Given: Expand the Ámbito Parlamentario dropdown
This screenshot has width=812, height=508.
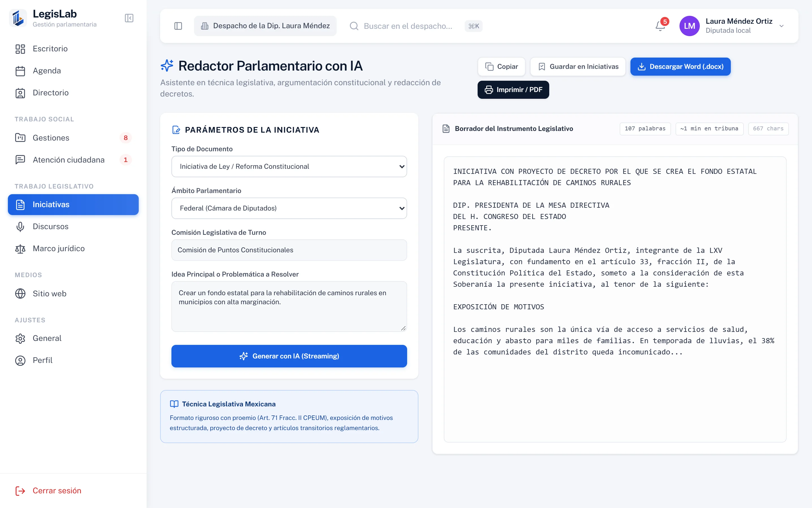Looking at the screenshot, I should pos(289,208).
